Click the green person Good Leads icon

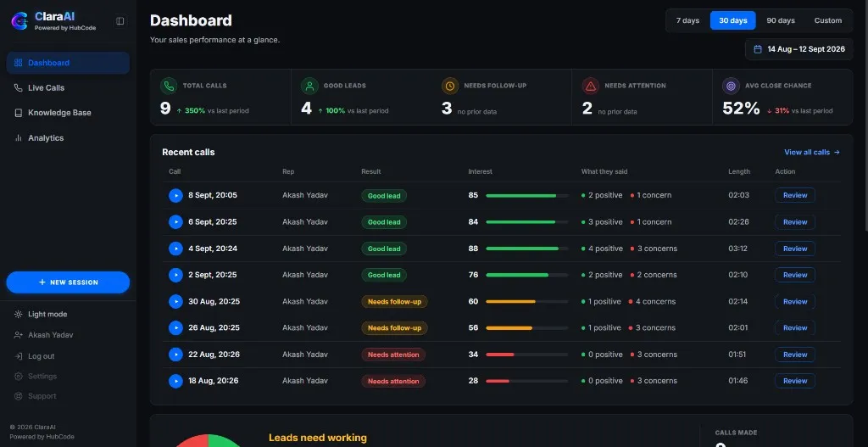[309, 86]
